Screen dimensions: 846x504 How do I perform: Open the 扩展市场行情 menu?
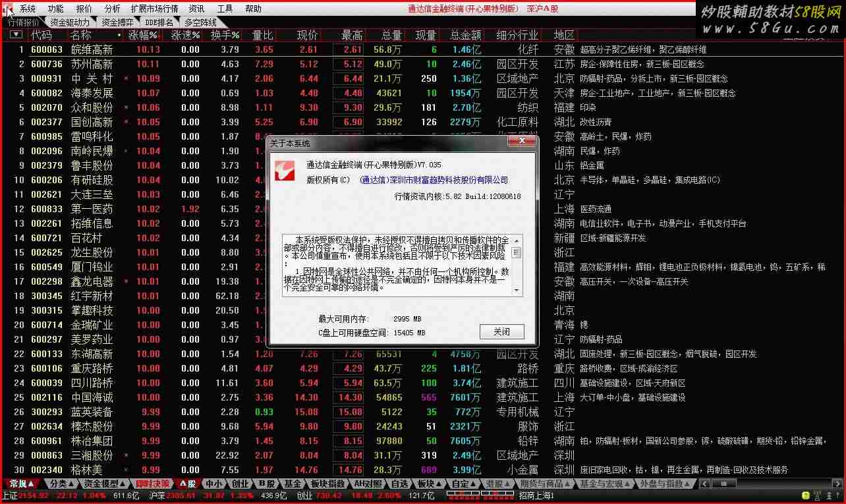(155, 9)
